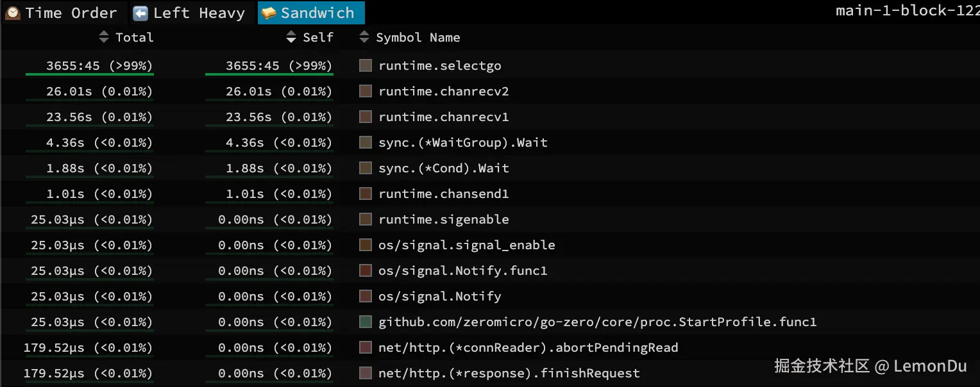980x387 pixels.
Task: Click the color square next to runtime.chanrecv1
Action: click(x=366, y=117)
